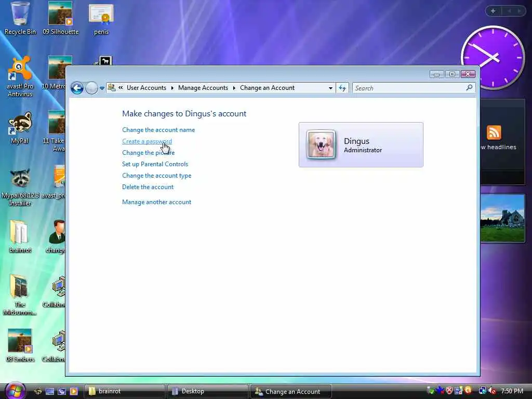
Task: Click the User Accounts icon in address bar
Action: coord(111,88)
